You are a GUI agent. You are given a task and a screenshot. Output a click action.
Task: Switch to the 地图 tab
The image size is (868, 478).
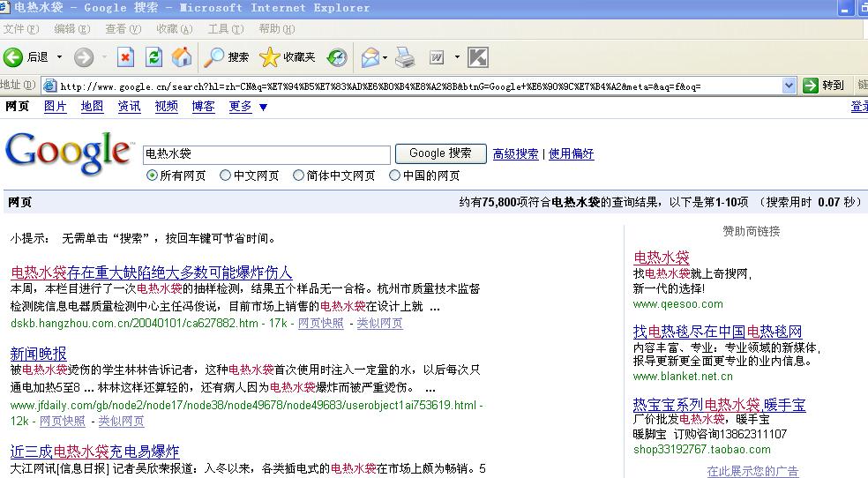click(92, 106)
